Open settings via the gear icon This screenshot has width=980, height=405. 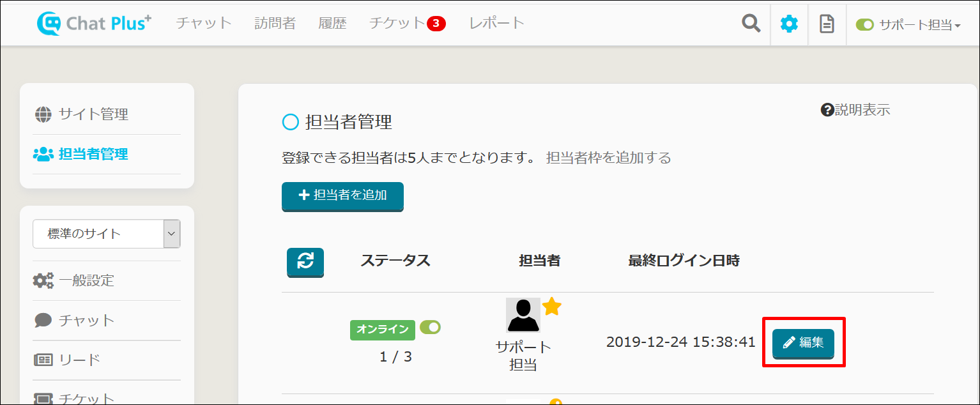(x=790, y=24)
